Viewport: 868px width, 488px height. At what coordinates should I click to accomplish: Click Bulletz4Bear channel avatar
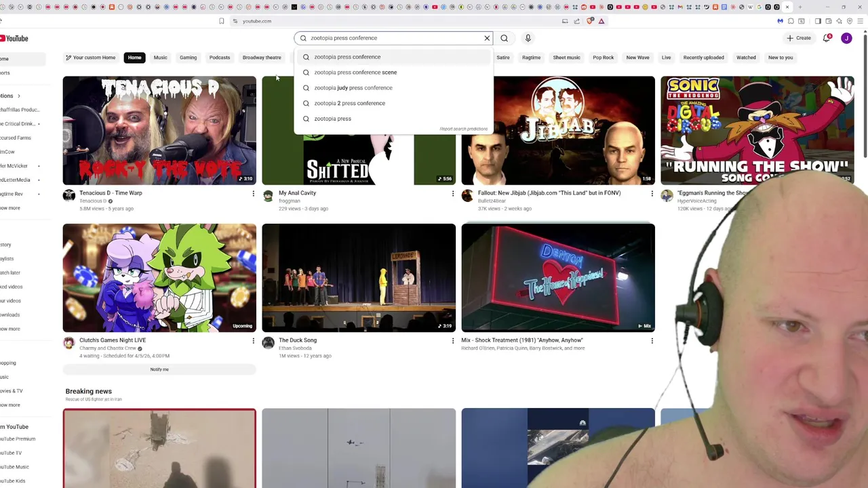point(468,196)
